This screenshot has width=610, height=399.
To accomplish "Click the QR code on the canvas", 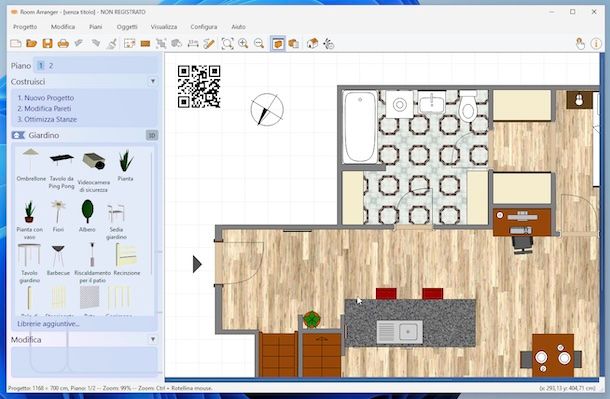I will tap(199, 86).
